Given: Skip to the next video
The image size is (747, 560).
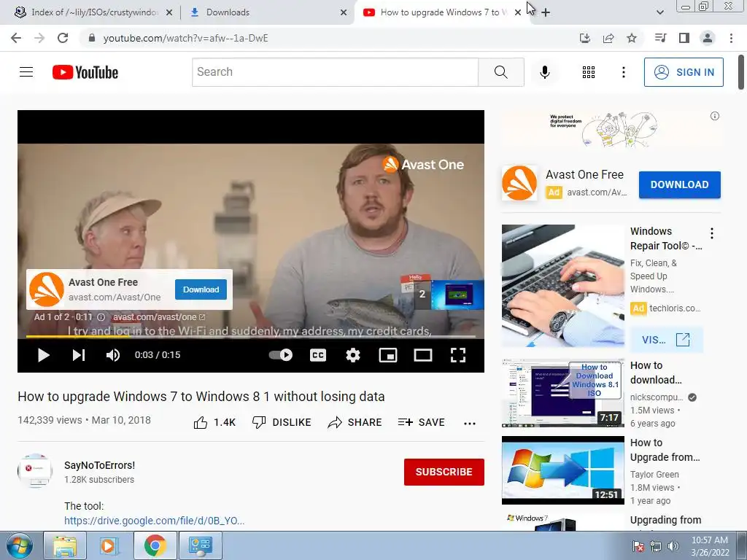Looking at the screenshot, I should 79,355.
